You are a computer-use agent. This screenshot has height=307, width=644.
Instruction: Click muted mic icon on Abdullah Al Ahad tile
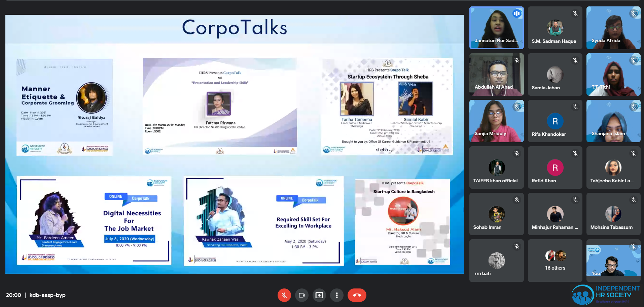[517, 60]
